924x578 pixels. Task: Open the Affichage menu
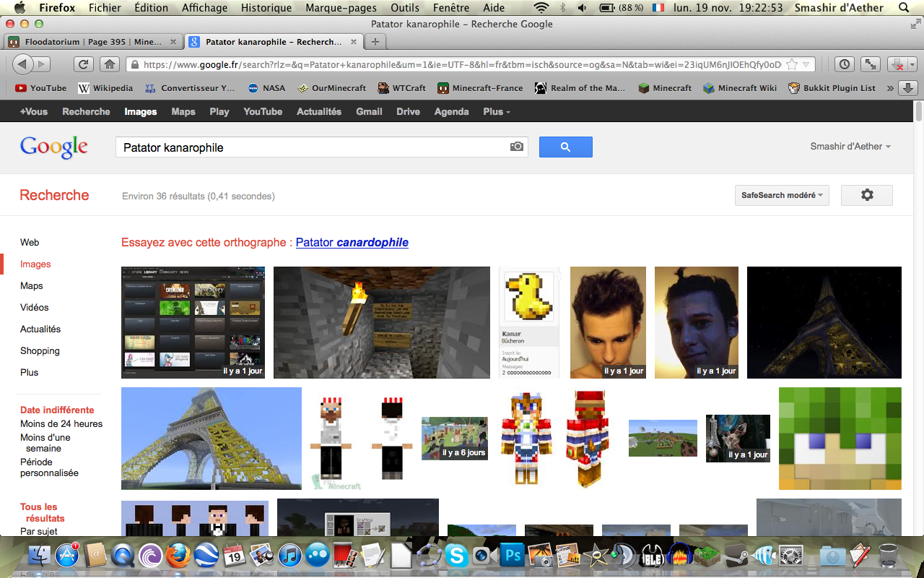[x=204, y=8]
